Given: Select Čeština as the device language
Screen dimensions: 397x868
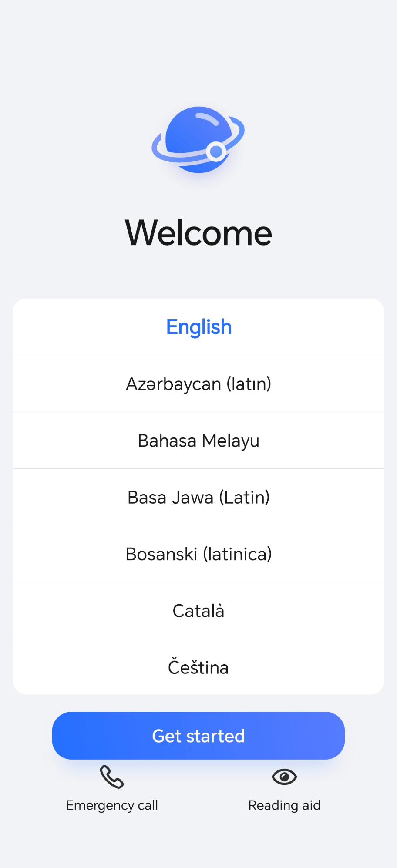Looking at the screenshot, I should [x=198, y=667].
